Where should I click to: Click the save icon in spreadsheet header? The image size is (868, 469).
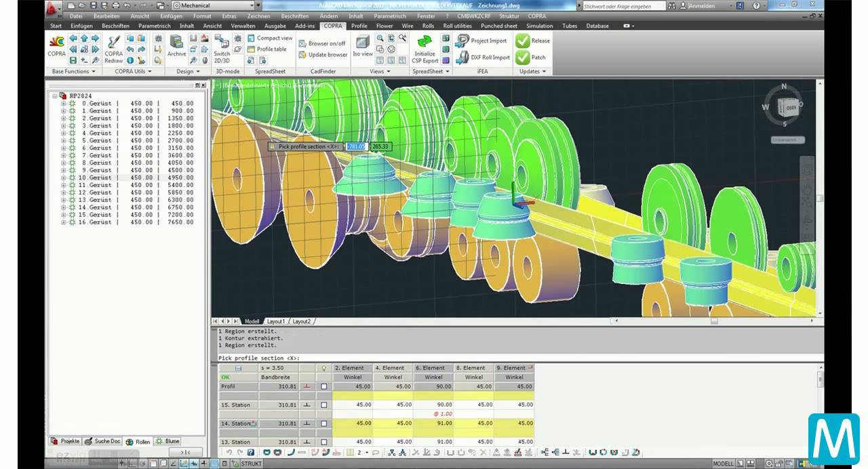pyautogui.click(x=238, y=368)
